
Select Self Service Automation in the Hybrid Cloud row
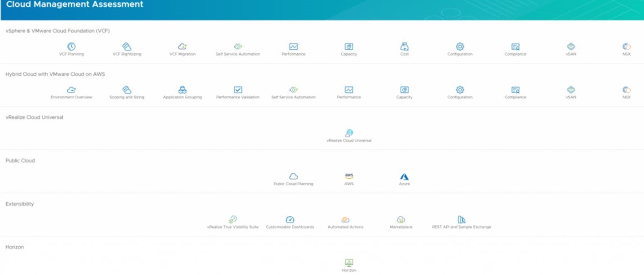pyautogui.click(x=293, y=90)
